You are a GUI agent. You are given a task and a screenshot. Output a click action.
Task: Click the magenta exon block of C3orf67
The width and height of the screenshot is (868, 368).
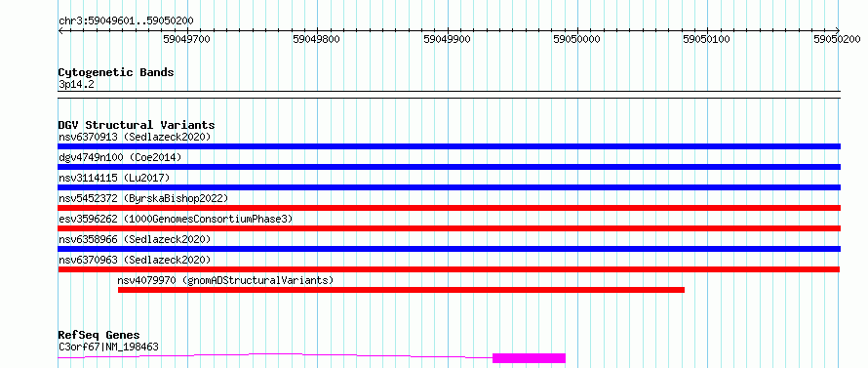(x=529, y=358)
